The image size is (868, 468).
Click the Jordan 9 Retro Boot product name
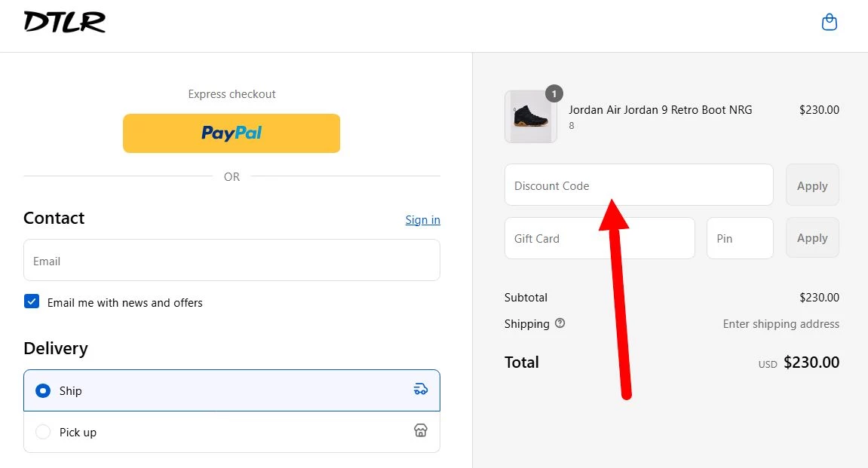660,110
